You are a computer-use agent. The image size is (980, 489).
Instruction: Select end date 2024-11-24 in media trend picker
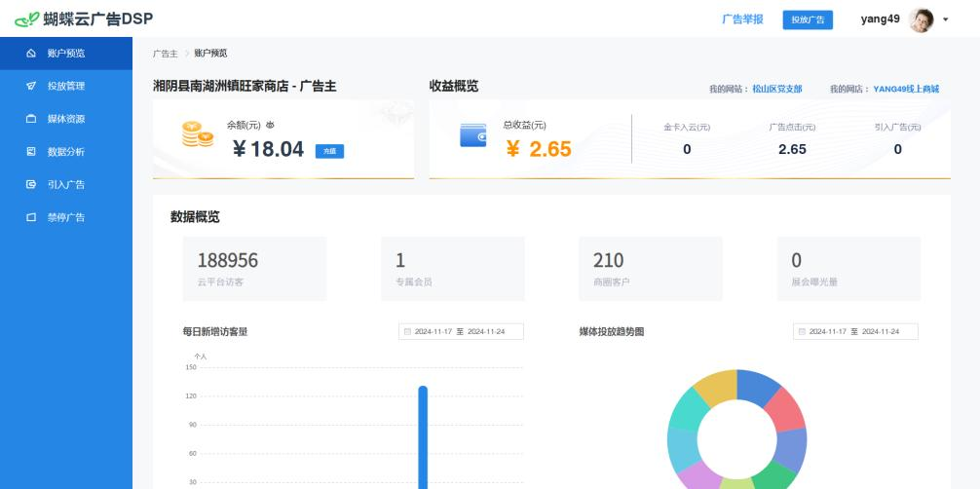(x=880, y=331)
